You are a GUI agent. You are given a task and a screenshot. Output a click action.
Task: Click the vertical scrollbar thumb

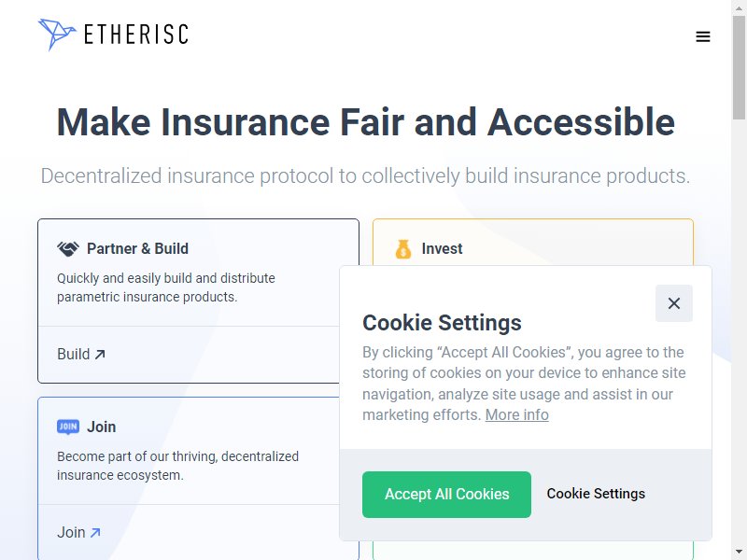tap(739, 66)
